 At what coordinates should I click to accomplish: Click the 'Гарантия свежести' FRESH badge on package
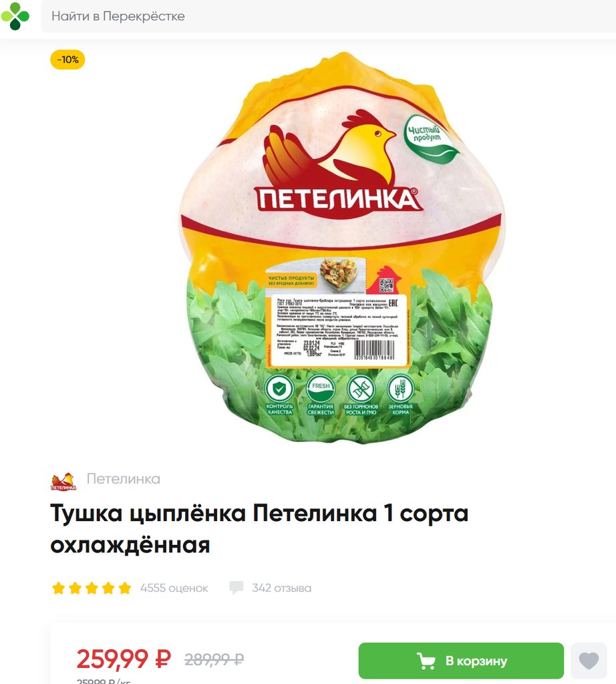(x=321, y=395)
